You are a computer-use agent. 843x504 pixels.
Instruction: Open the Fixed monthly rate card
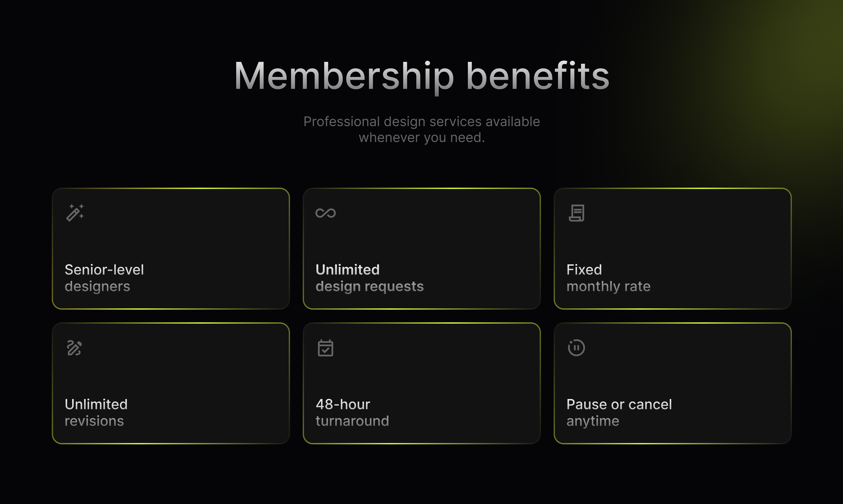(x=672, y=249)
